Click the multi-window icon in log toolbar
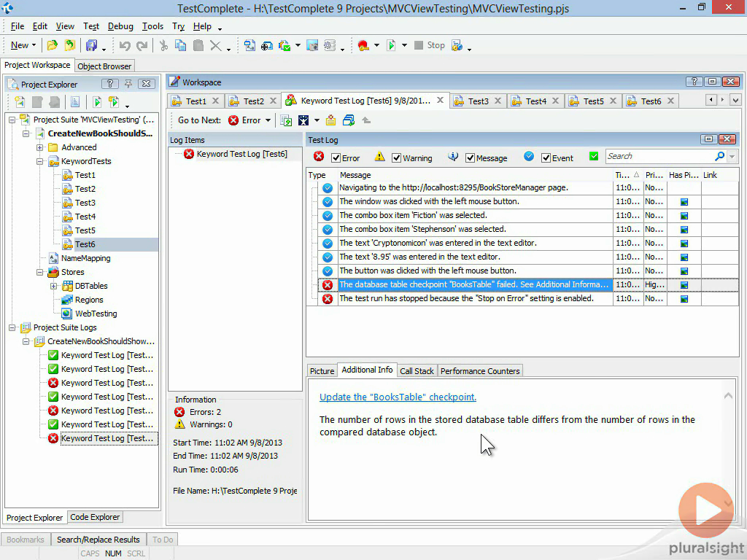Viewport: 747px width, 560px height. click(x=349, y=120)
